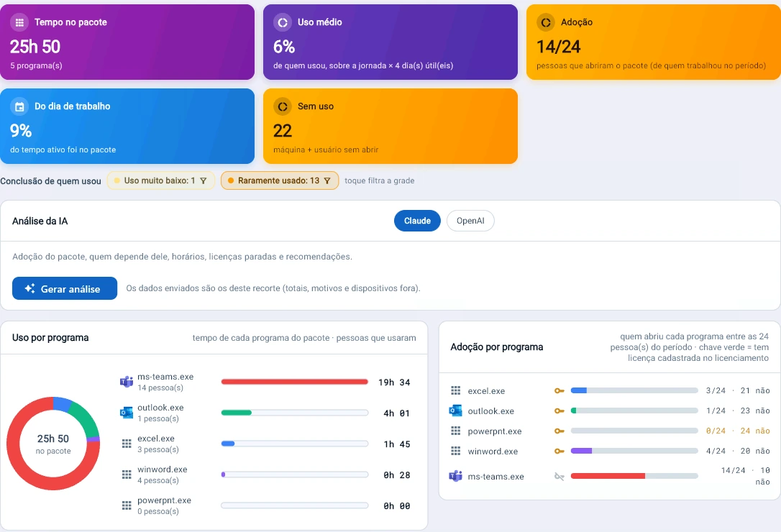
Task: Switch AI analysis provider to OpenAI
Action: [x=470, y=221]
